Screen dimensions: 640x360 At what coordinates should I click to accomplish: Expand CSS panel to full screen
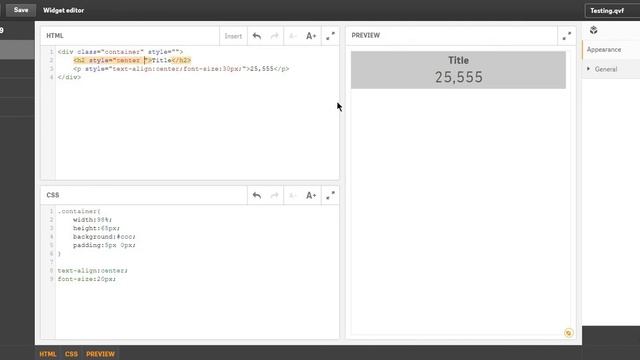tap(330, 196)
